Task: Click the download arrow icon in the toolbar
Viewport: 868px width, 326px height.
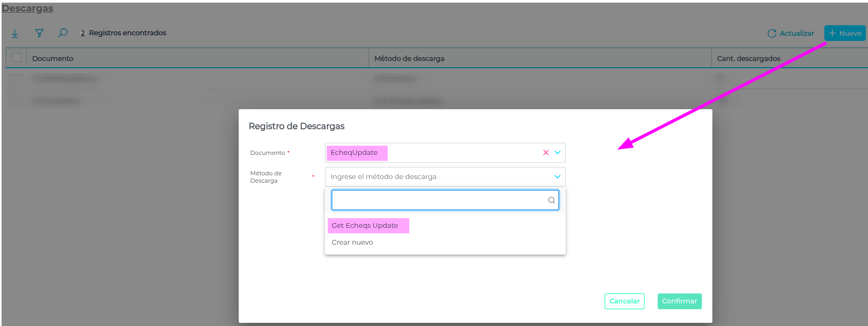Action: pyautogui.click(x=15, y=33)
